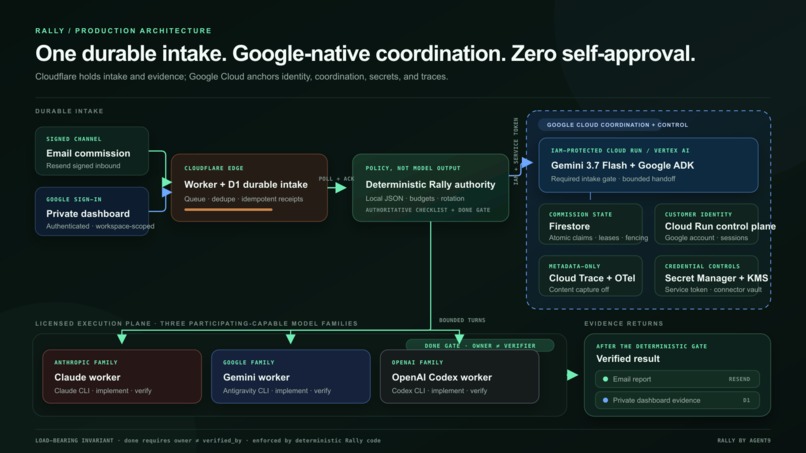The height and width of the screenshot is (453, 806).
Task: Select the Claude worker card
Action: coord(122,376)
